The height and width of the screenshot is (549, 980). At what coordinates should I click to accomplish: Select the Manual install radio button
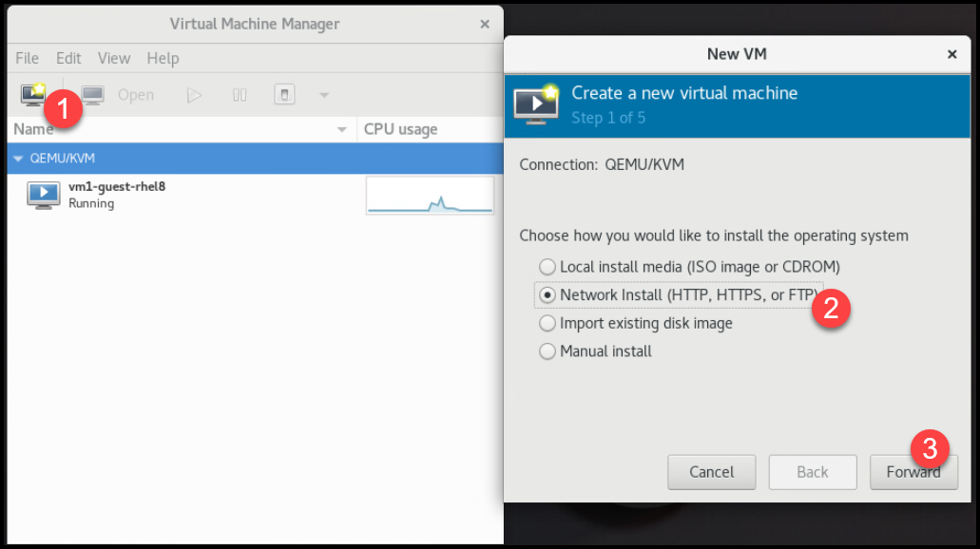[547, 351]
